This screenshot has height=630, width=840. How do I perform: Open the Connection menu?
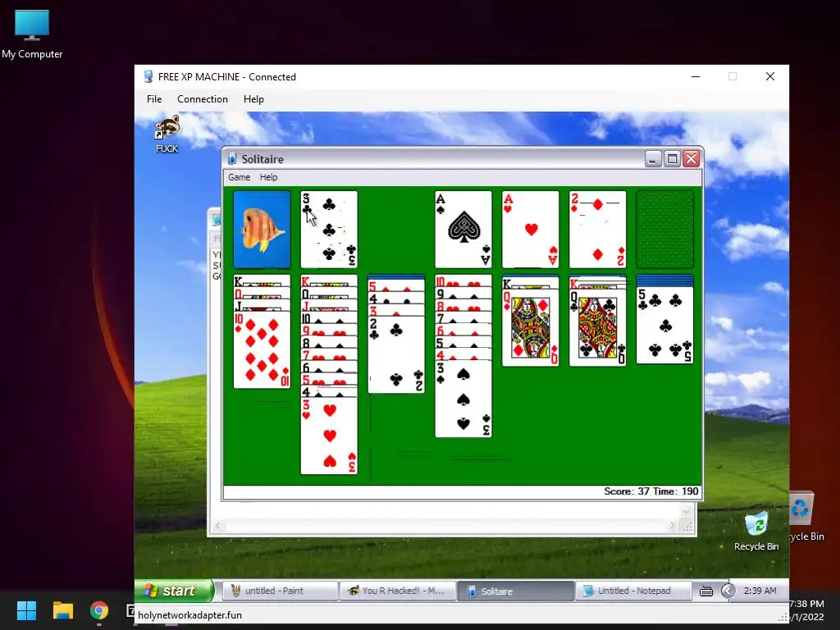[203, 99]
